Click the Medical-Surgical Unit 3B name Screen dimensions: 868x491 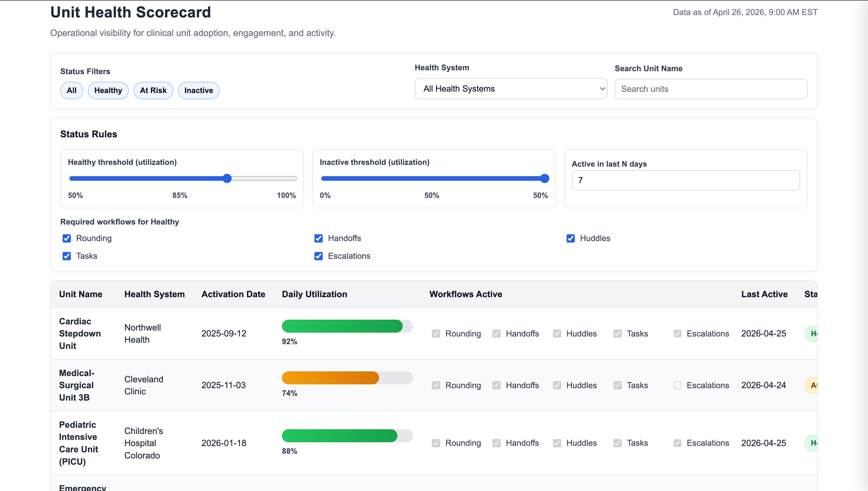(x=76, y=385)
